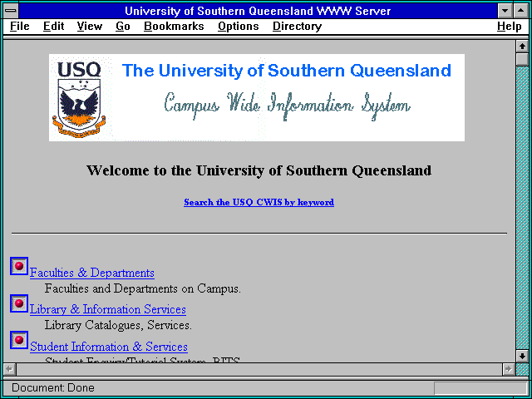Click the text 'Faculties and Departments on Campus.'
The height and width of the screenshot is (399, 532).
[143, 288]
